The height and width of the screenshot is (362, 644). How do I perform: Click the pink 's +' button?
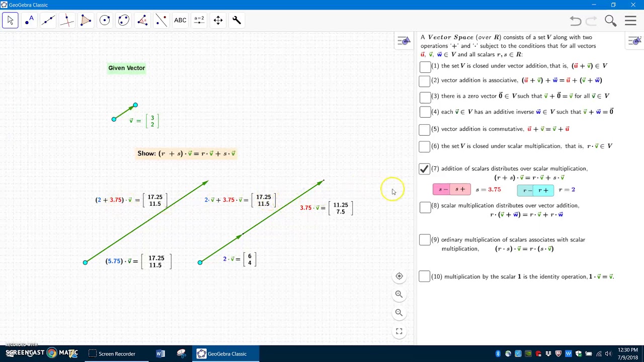point(461,190)
